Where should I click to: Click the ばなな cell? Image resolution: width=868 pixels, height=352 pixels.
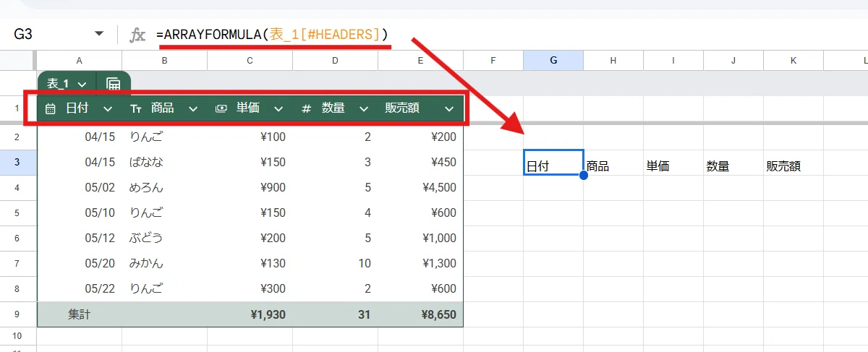[x=165, y=162]
